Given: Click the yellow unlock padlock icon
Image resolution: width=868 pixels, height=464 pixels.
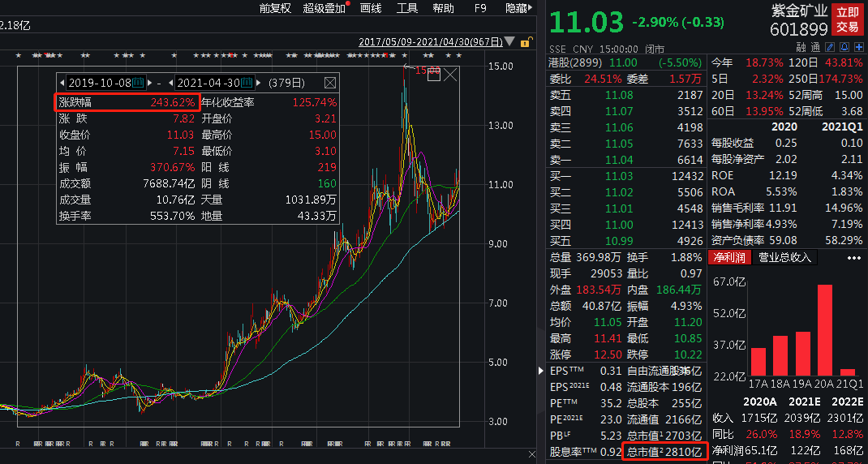Looking at the screenshot, I should point(526,41).
